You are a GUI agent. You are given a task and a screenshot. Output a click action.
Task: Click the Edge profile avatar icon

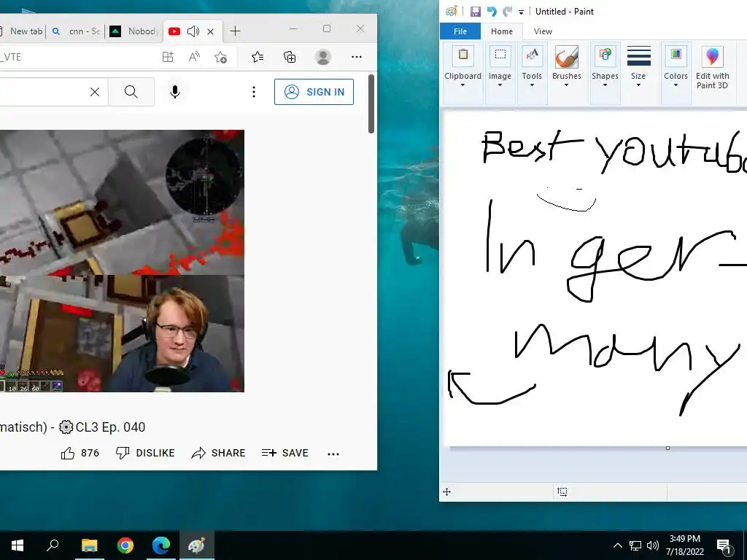click(x=323, y=57)
